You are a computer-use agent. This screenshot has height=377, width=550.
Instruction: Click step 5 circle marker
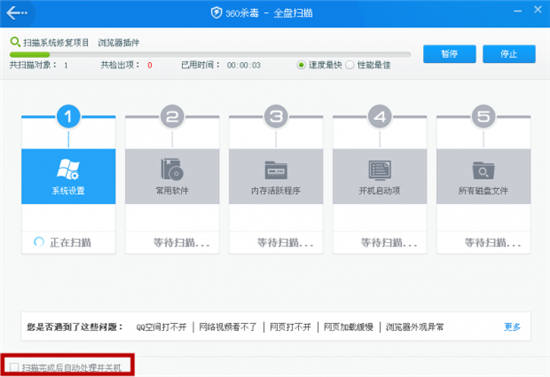pyautogui.click(x=483, y=116)
